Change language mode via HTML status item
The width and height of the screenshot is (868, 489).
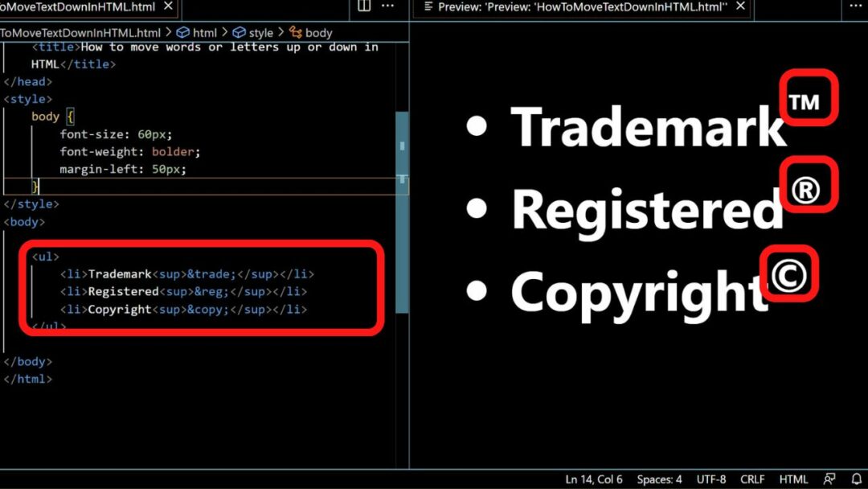point(793,479)
